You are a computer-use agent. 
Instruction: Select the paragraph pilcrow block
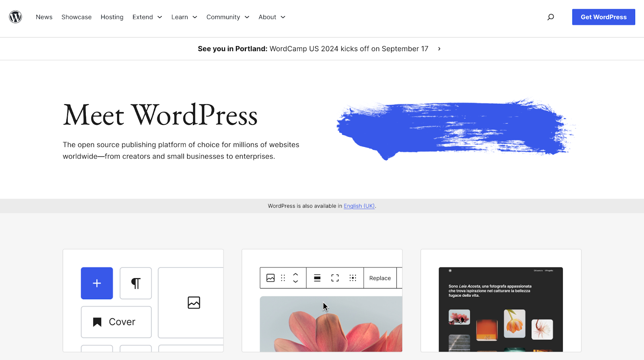point(136,283)
